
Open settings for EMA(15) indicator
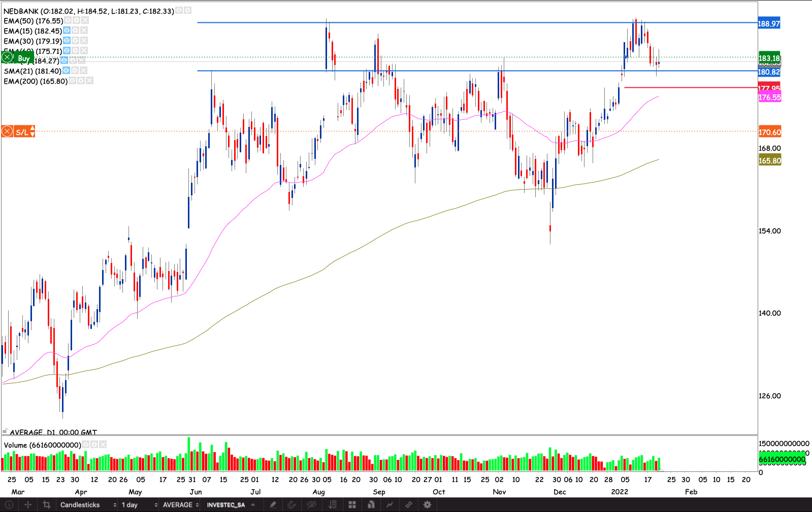75,31
